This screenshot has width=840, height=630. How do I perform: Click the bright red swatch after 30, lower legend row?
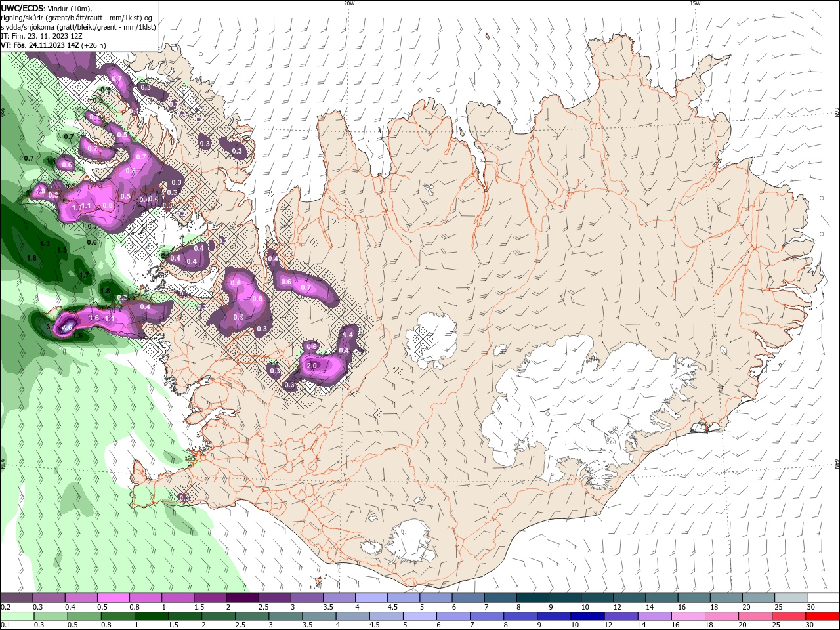(822, 616)
